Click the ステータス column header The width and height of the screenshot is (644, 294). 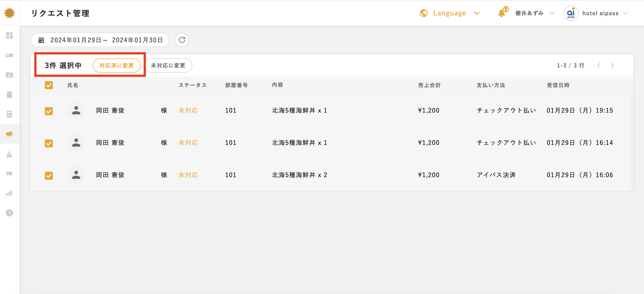pos(192,85)
